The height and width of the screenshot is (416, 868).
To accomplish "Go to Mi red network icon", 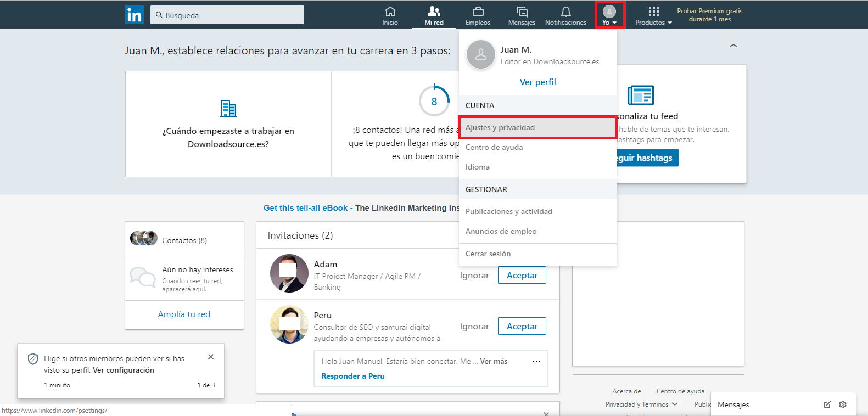I will (x=434, y=15).
